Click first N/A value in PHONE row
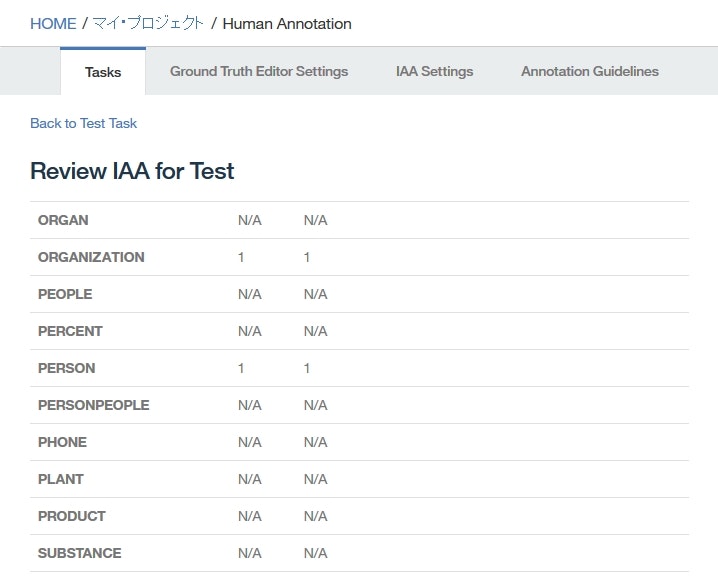718x580 pixels. point(250,442)
